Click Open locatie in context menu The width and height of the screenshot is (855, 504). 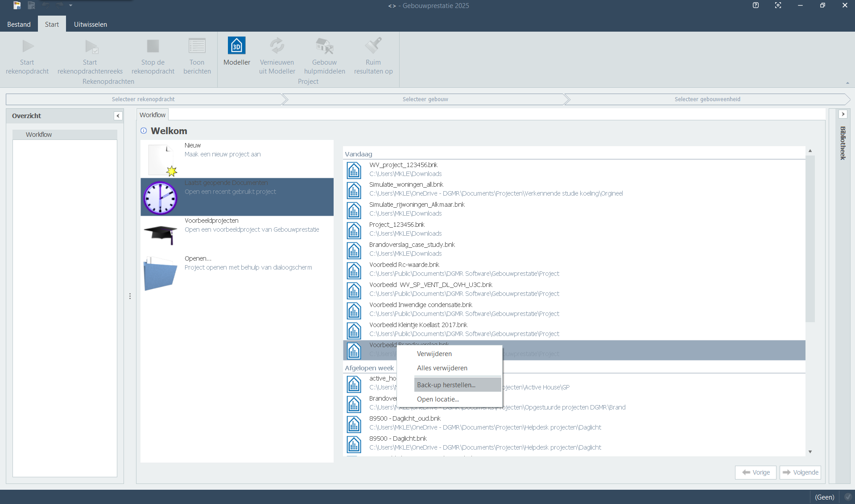[438, 399]
